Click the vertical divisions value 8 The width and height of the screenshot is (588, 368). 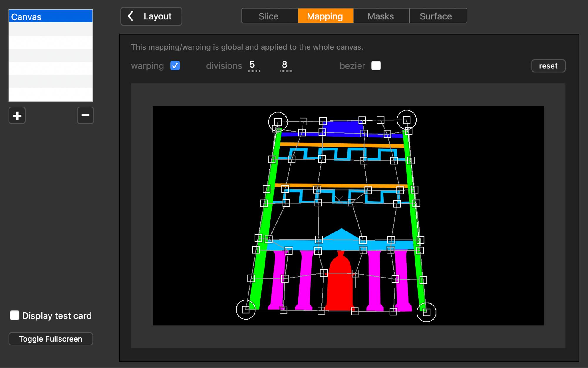pos(284,65)
